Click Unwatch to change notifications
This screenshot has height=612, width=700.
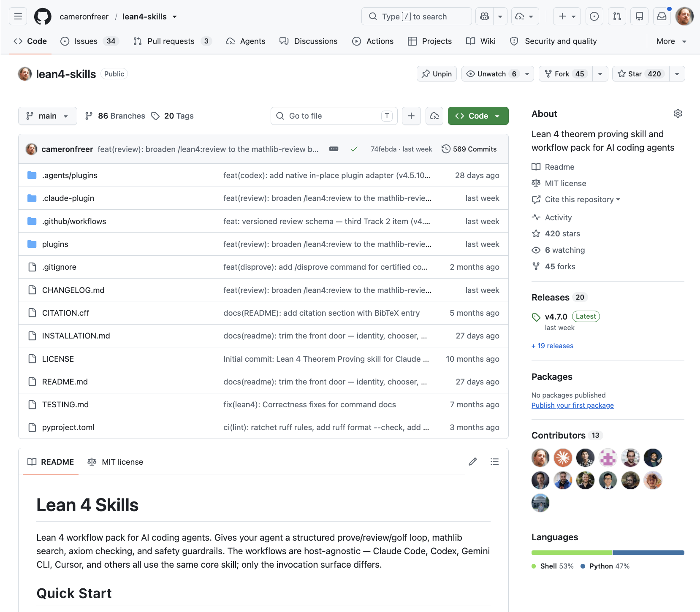pyautogui.click(x=497, y=74)
